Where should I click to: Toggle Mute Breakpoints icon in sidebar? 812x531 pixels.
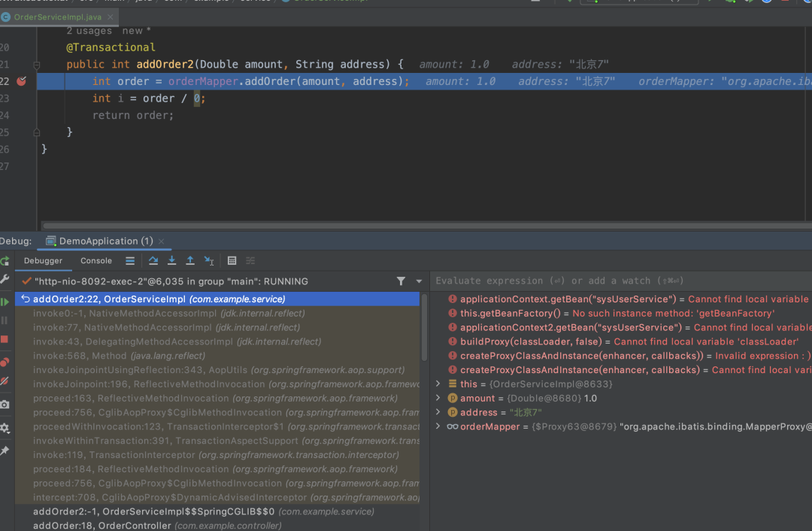pos(5,381)
